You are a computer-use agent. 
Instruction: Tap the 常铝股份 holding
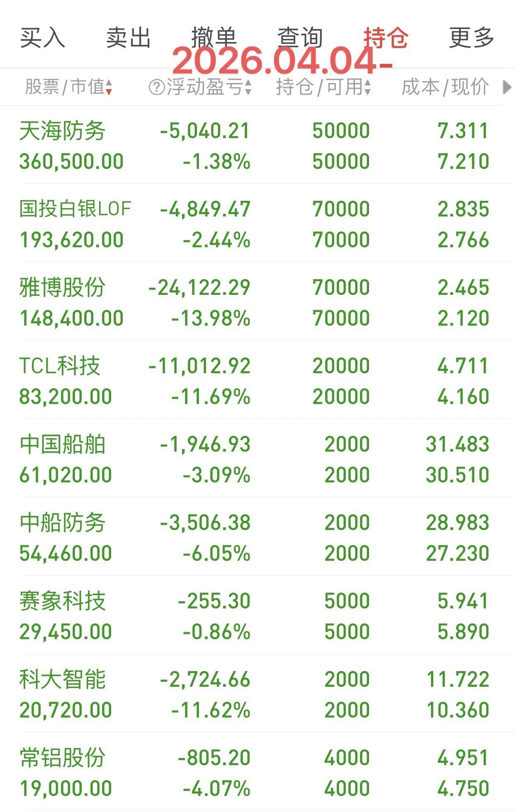click(x=257, y=772)
